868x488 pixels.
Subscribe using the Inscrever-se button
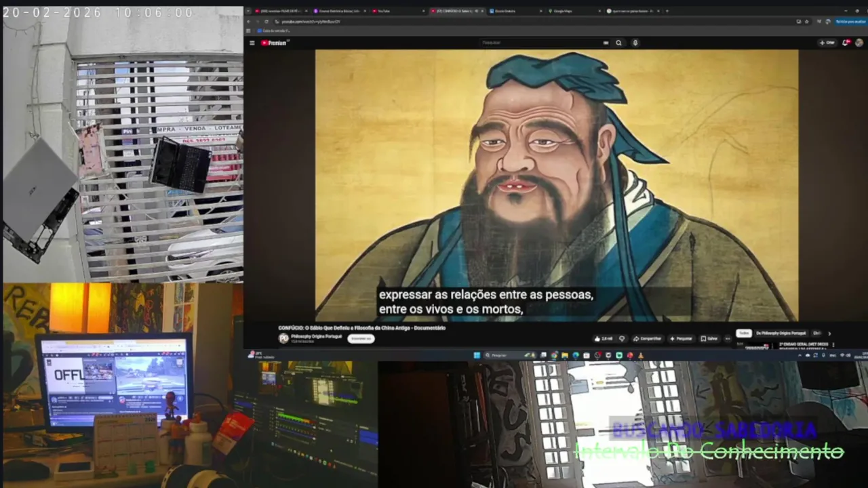(x=361, y=338)
